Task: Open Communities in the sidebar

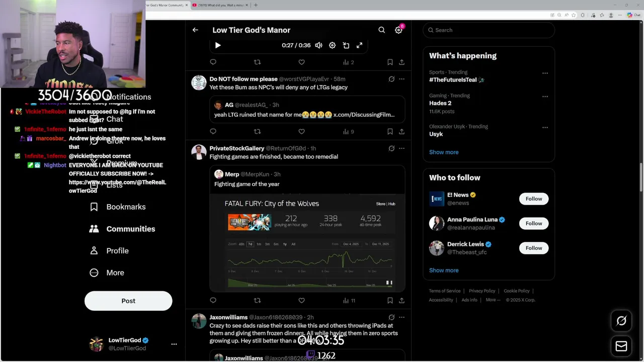Action: click(x=122, y=229)
